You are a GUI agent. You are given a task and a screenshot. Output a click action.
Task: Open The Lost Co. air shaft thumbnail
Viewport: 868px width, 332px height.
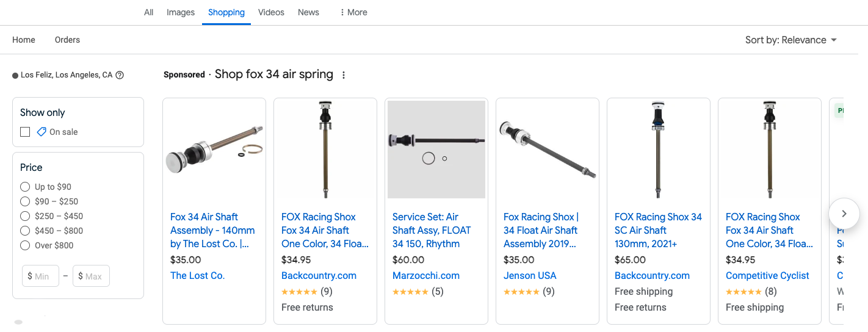[214, 150]
